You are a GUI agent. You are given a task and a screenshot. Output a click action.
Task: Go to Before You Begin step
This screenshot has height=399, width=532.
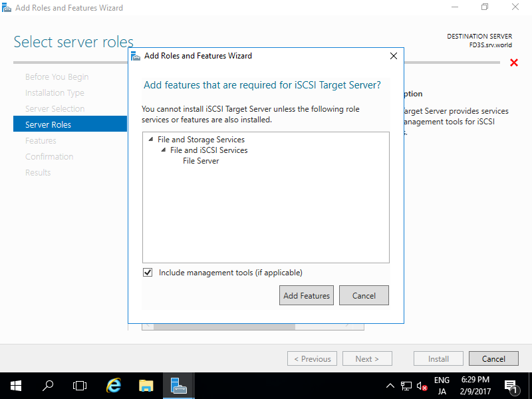[x=57, y=77]
